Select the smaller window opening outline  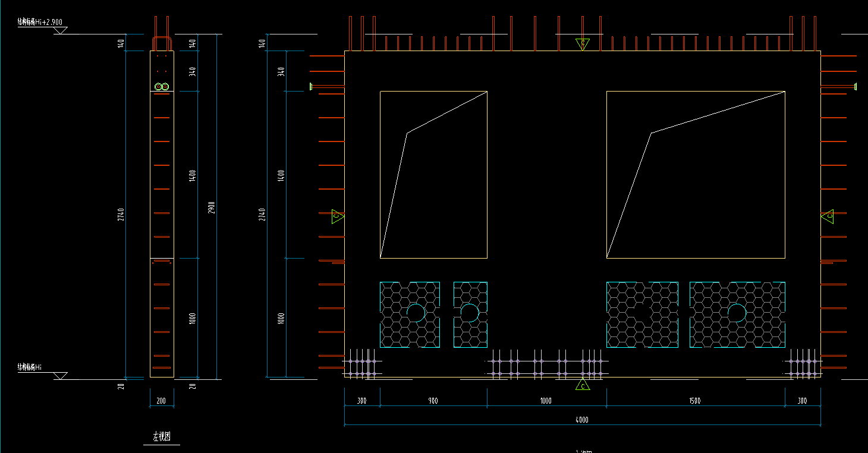[433, 175]
